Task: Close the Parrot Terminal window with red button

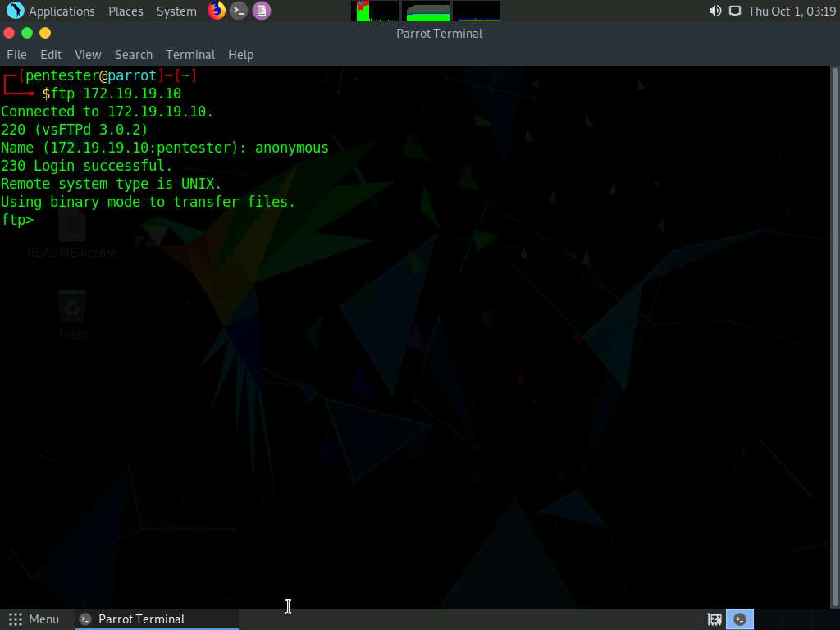Action: tap(9, 33)
